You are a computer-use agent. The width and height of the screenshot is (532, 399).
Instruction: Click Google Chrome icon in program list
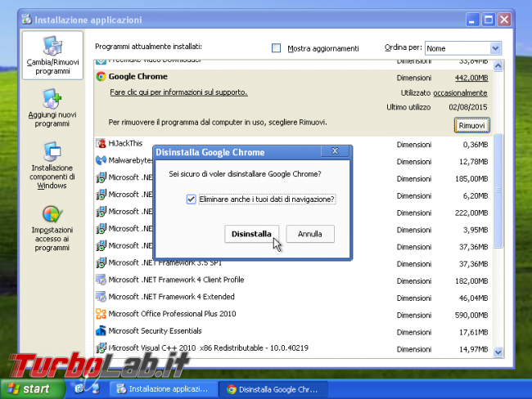coord(101,77)
